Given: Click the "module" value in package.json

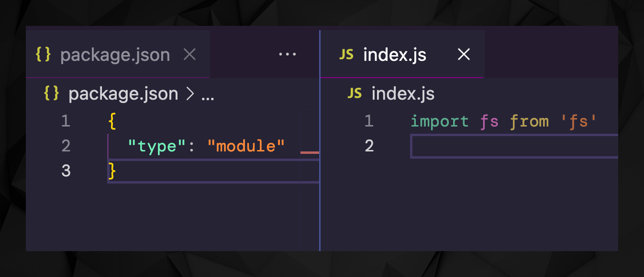Looking at the screenshot, I should 246,146.
